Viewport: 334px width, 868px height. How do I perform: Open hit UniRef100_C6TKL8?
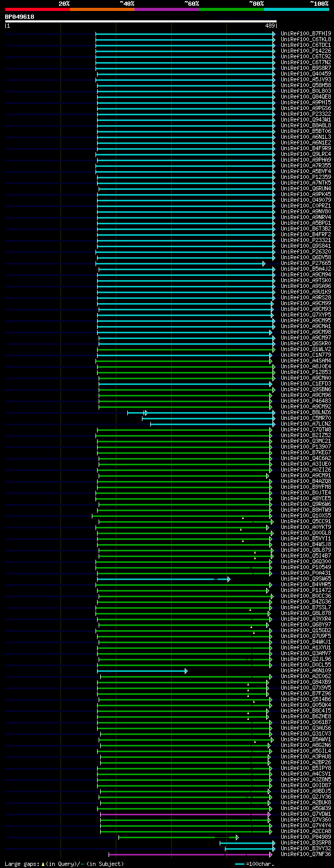point(306,39)
